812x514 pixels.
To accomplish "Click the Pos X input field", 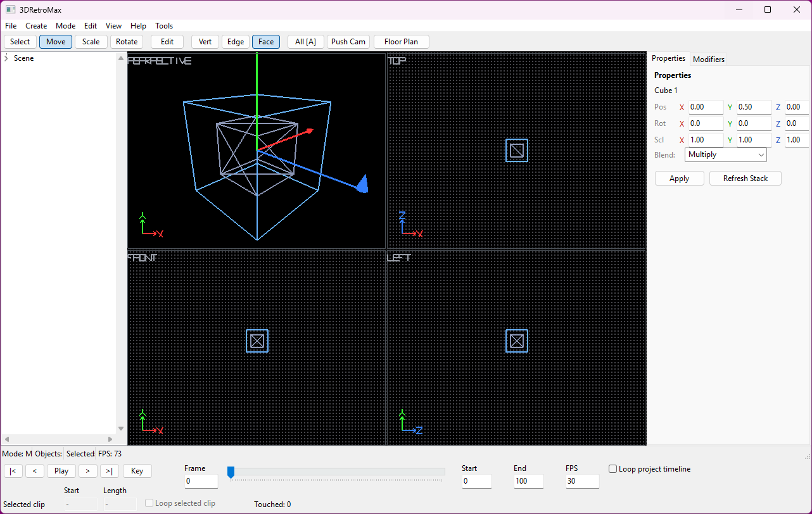I will coord(706,108).
